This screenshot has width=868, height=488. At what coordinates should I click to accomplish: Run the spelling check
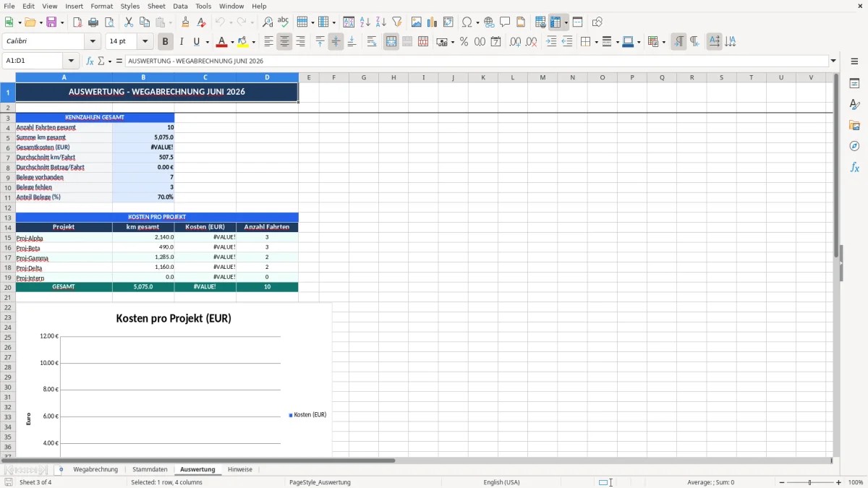pos(284,22)
